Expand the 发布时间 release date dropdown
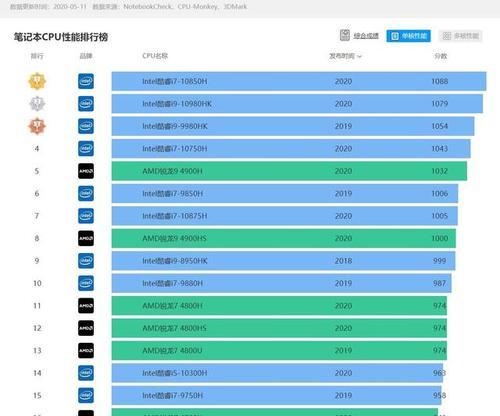The image size is (500, 416). 345,56
